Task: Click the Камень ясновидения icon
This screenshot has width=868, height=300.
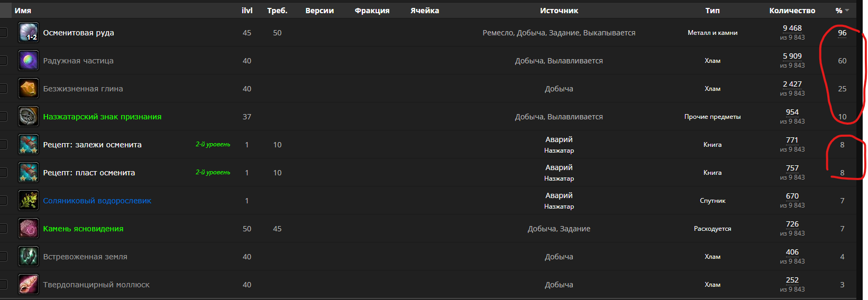Action: click(29, 229)
